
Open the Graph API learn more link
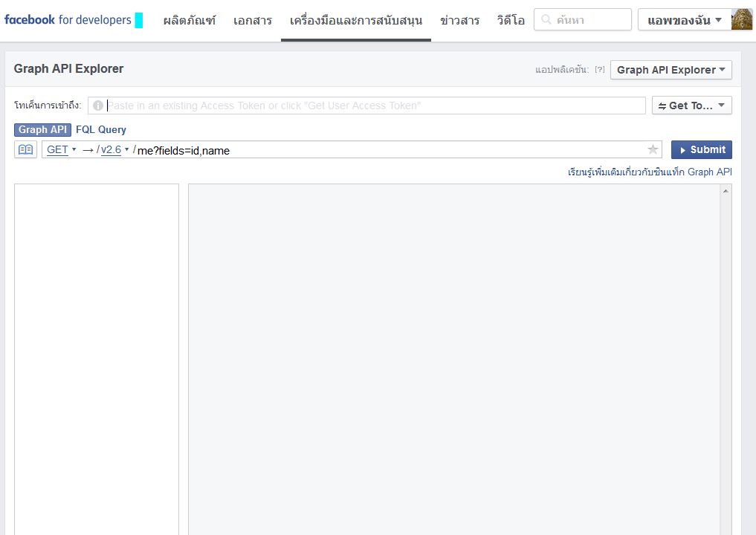click(x=648, y=172)
